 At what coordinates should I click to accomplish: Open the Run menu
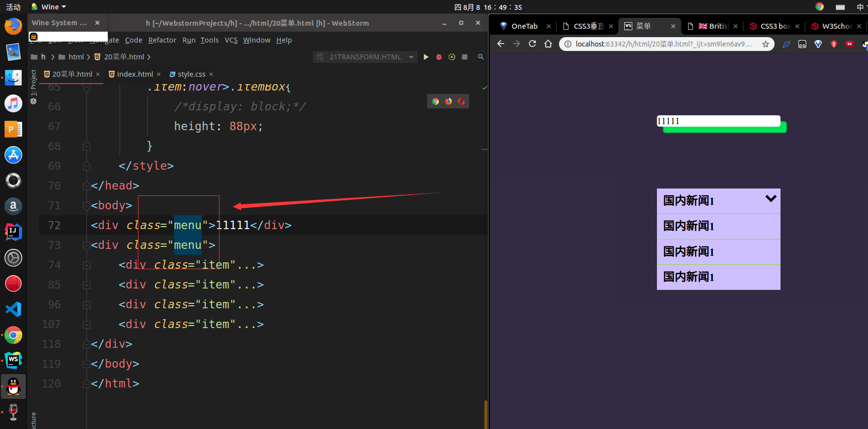[x=189, y=40]
